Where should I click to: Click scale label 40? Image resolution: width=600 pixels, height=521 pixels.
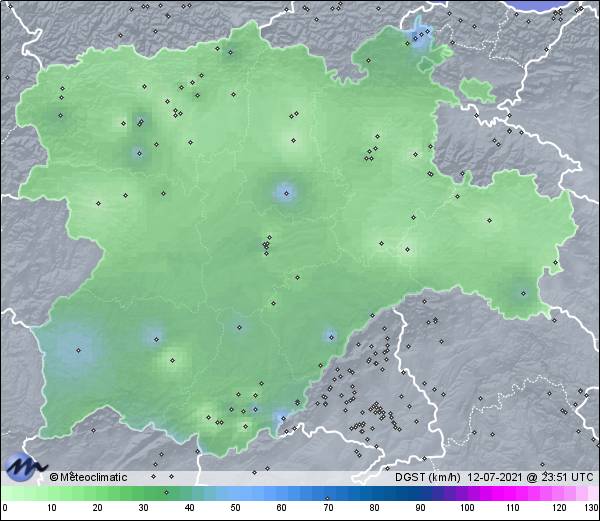pos(189,508)
